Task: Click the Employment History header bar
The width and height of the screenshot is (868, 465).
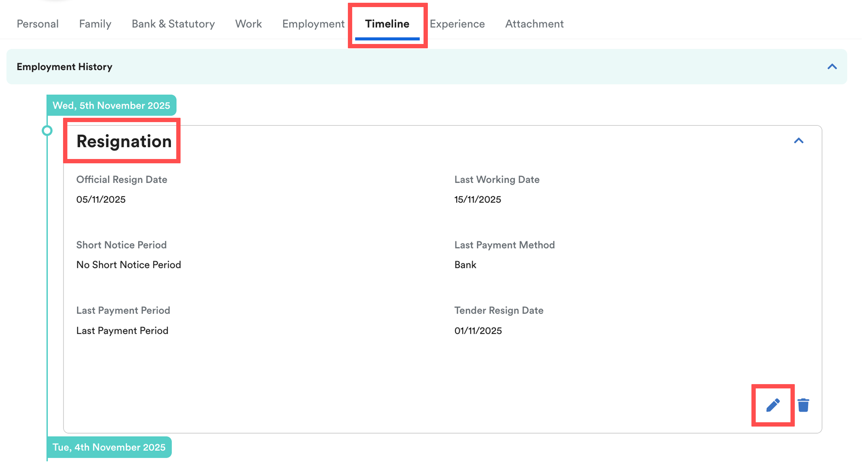Action: [404, 67]
